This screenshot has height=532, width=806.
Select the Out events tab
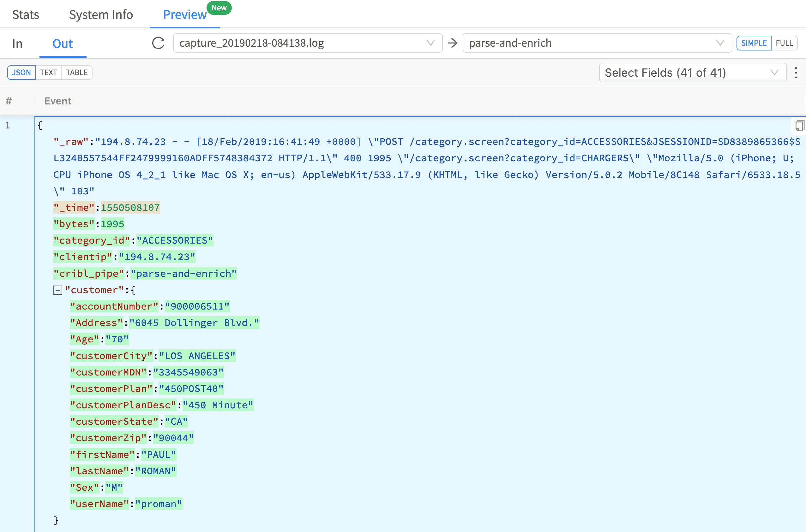click(x=63, y=44)
